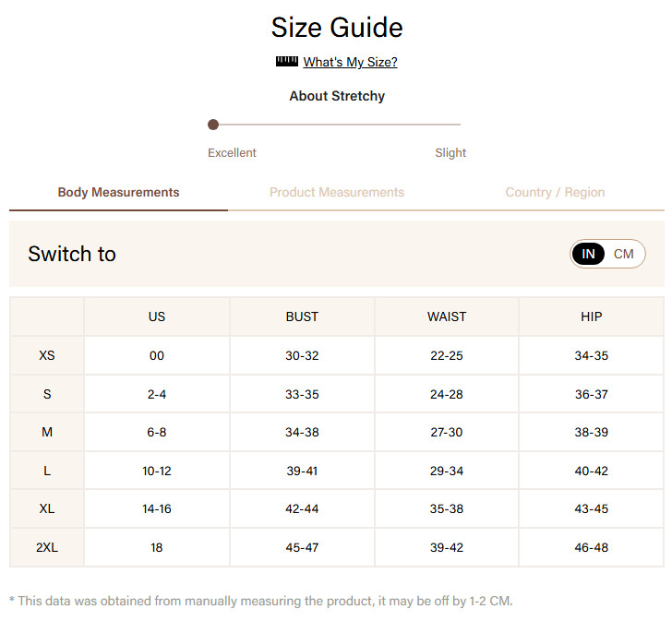Open the What's My Size? link

pos(350,62)
